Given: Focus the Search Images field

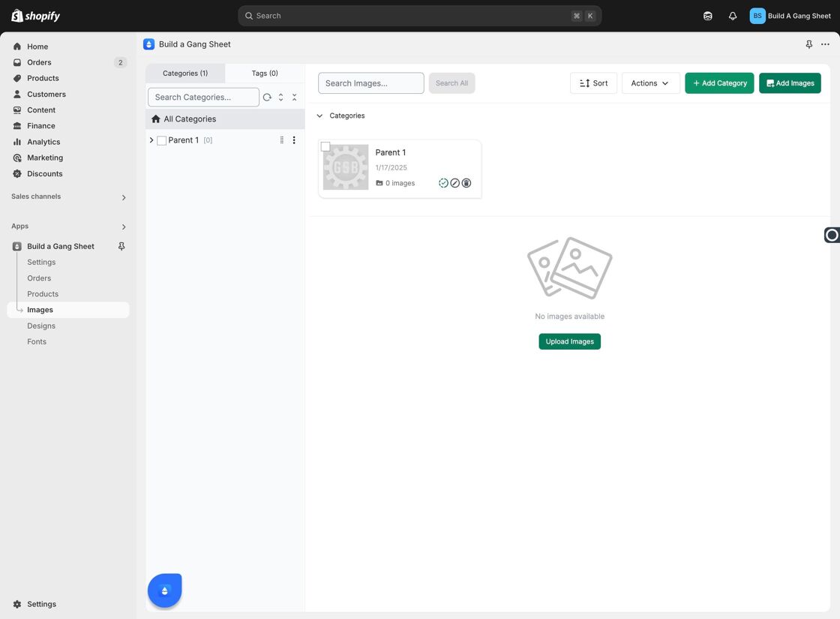Looking at the screenshot, I should [370, 83].
